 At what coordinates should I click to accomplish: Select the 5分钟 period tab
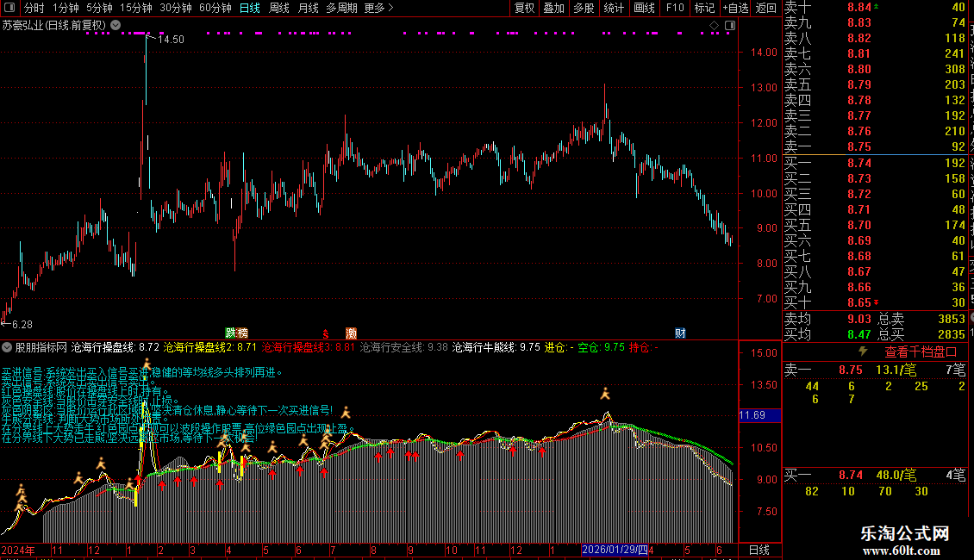click(99, 8)
